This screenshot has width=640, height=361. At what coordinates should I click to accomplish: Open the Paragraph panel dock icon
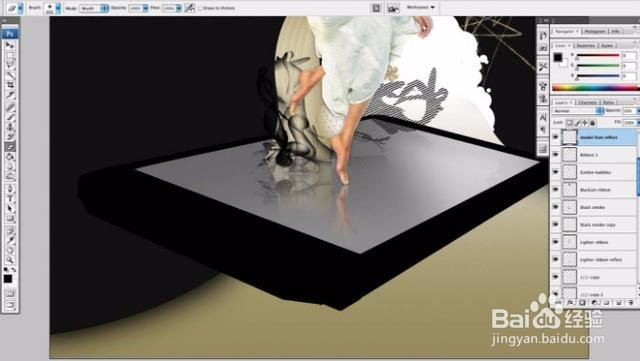point(543,130)
